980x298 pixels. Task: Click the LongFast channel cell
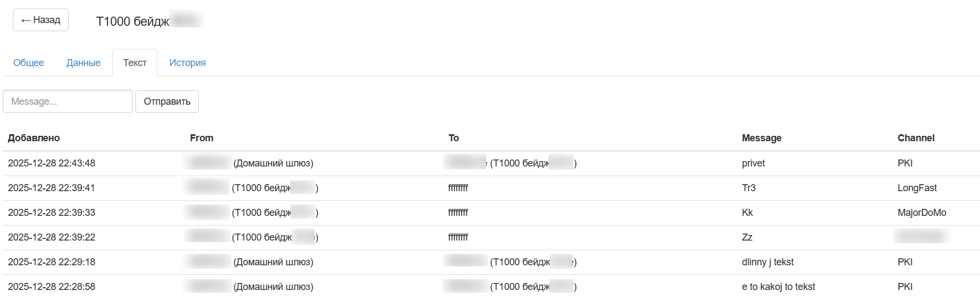[917, 188]
